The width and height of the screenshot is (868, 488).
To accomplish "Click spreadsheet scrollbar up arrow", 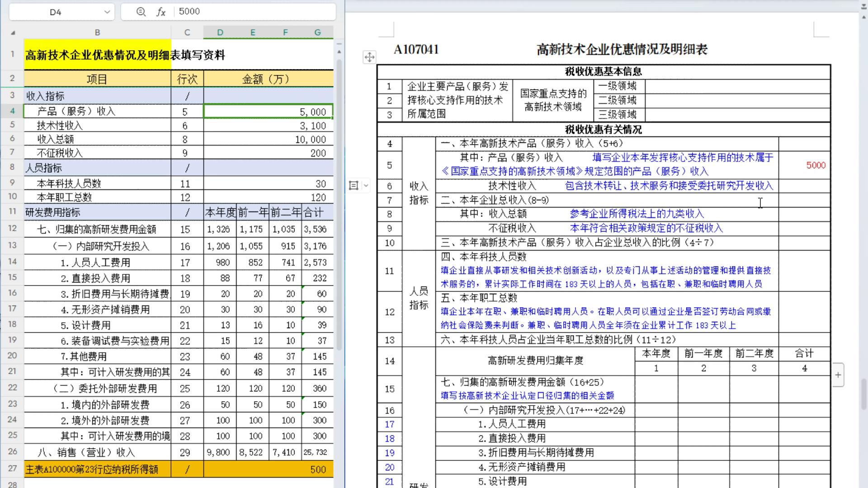I will pyautogui.click(x=339, y=52).
